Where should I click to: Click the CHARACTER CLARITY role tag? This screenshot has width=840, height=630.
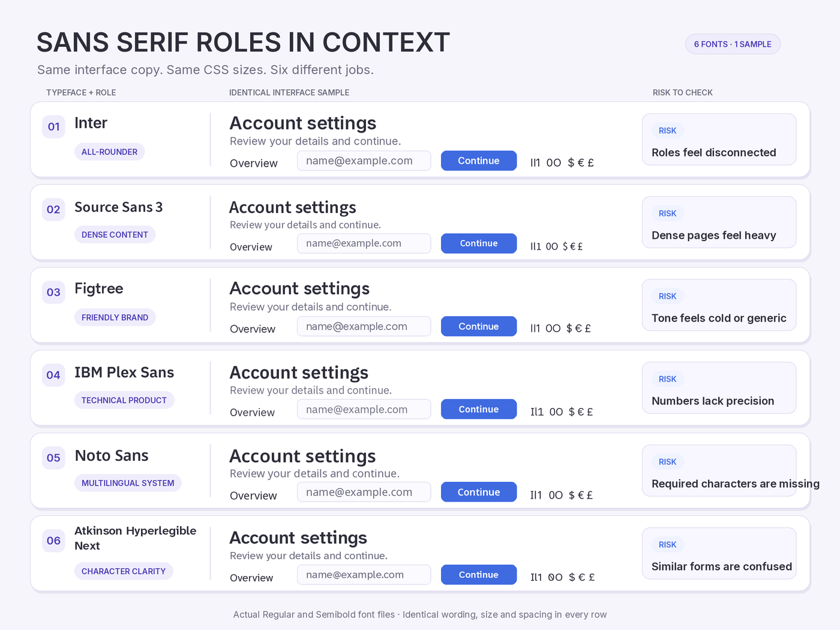tap(124, 571)
